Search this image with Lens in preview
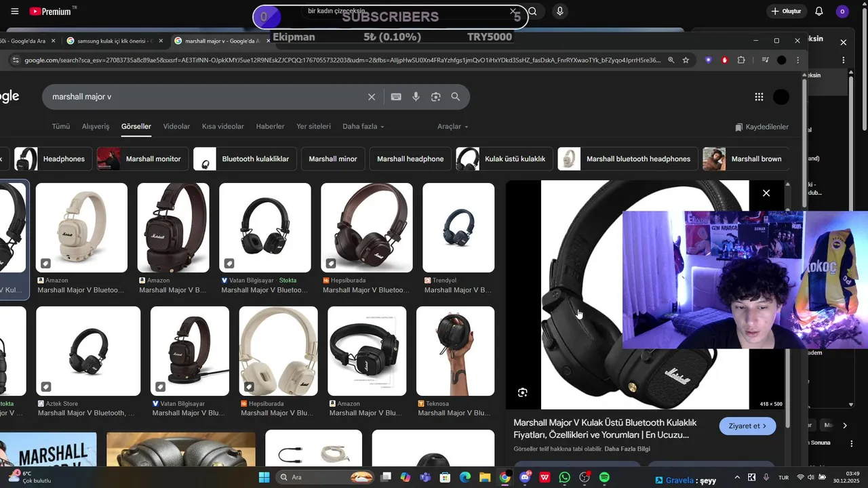The height and width of the screenshot is (488, 868). pos(522,392)
